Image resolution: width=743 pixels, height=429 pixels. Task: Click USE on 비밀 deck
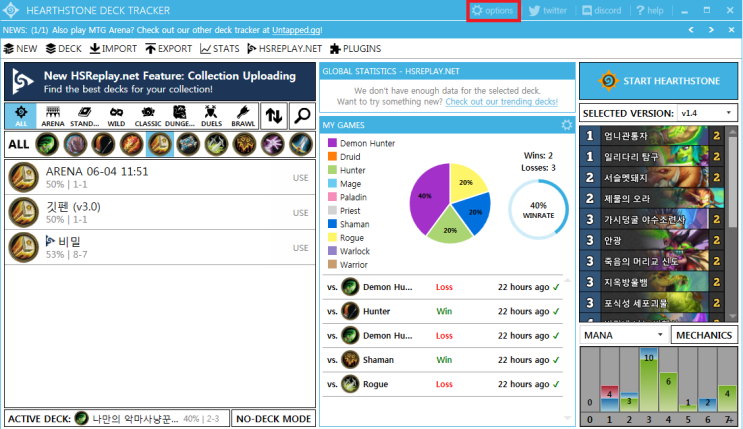click(x=300, y=248)
